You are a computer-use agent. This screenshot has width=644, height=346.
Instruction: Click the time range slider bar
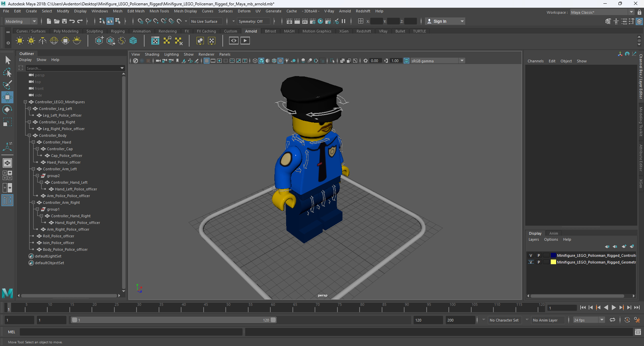174,320
